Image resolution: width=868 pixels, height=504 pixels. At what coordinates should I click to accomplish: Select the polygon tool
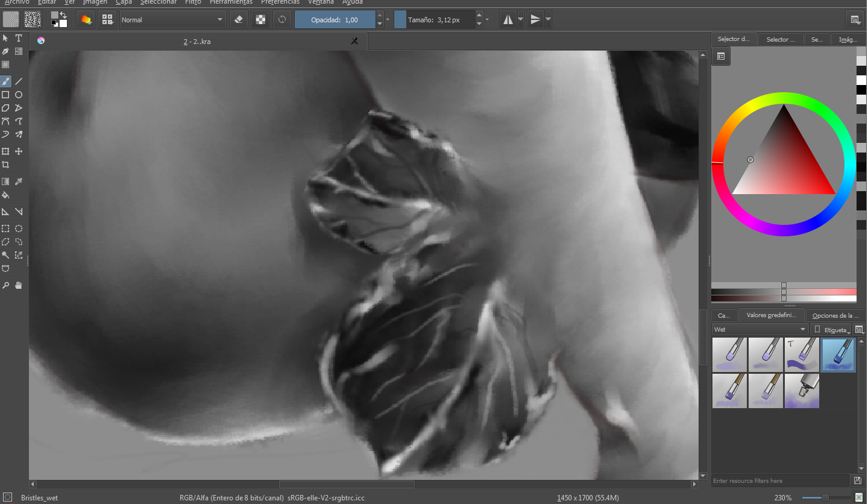click(x=5, y=108)
